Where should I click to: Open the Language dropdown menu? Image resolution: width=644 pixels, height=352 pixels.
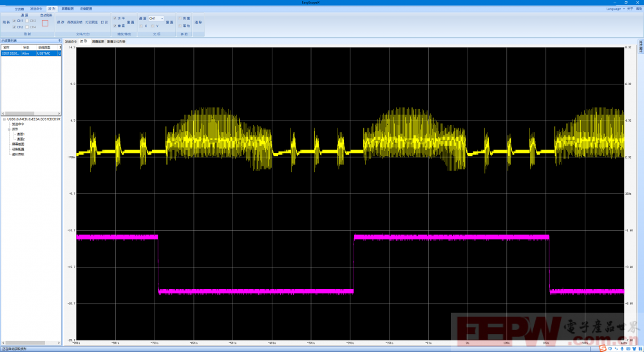[615, 8]
